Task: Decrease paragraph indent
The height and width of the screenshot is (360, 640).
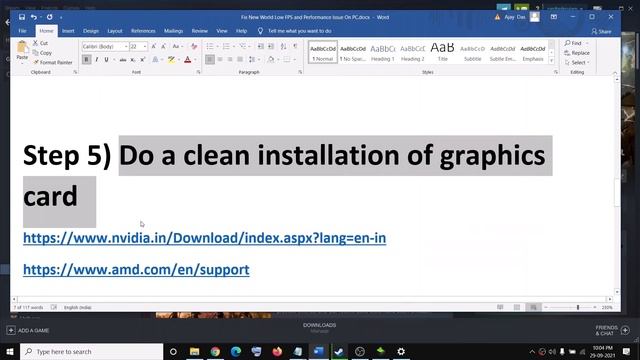Action: [x=261, y=47]
